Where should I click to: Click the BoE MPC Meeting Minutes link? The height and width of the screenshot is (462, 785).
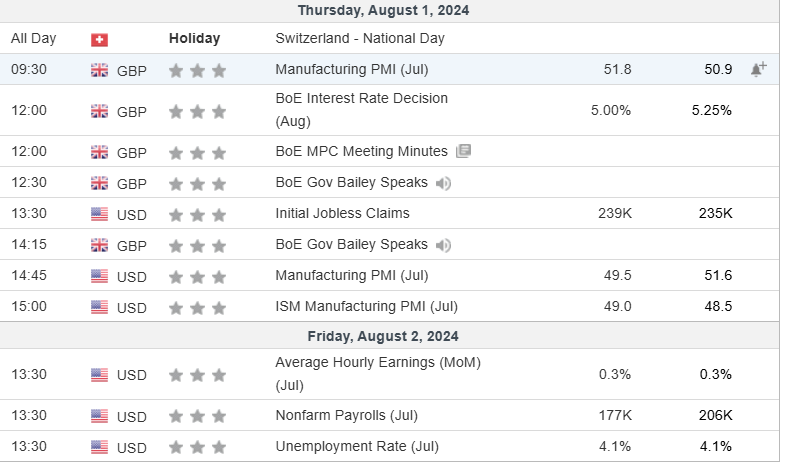coord(361,151)
